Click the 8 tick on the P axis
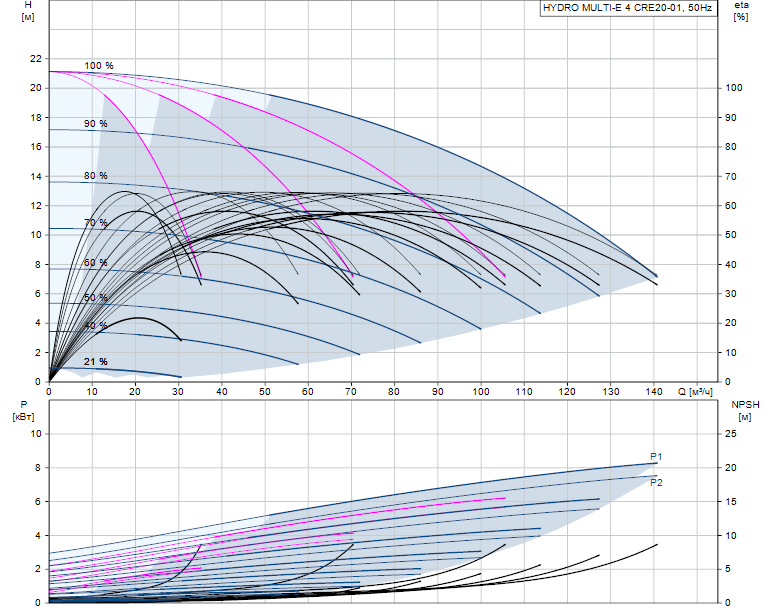Screen dimensions: 774x611 [38, 468]
